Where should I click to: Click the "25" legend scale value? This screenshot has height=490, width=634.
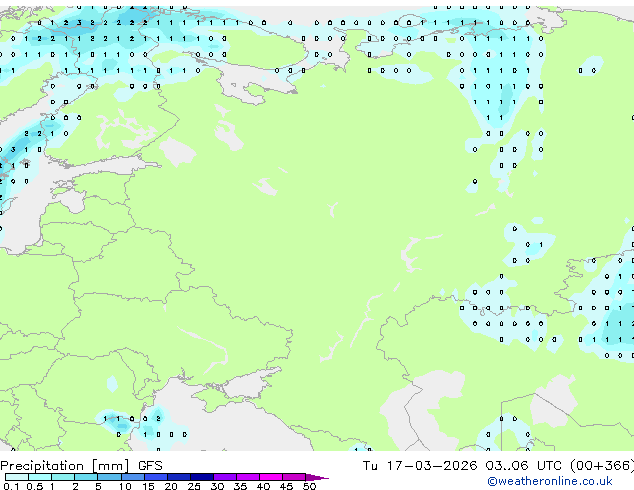194,486
